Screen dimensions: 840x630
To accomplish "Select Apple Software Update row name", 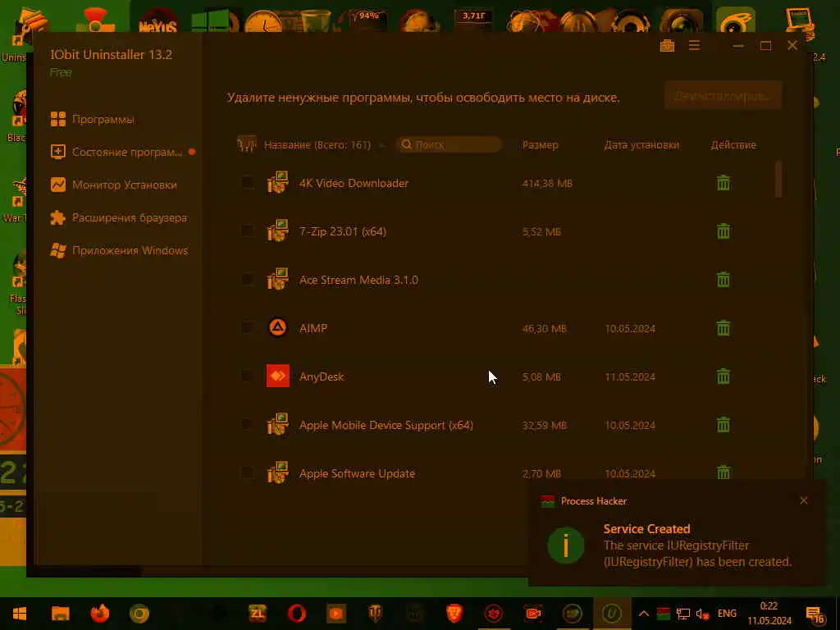I will (x=357, y=473).
